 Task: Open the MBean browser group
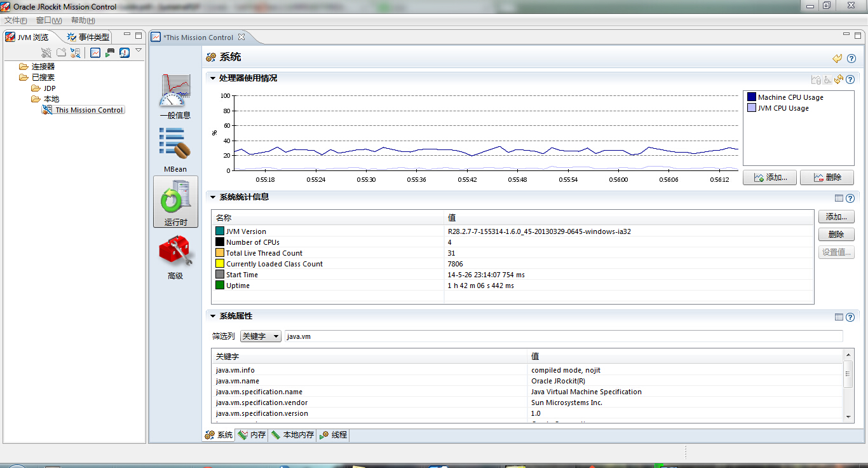[x=175, y=150]
